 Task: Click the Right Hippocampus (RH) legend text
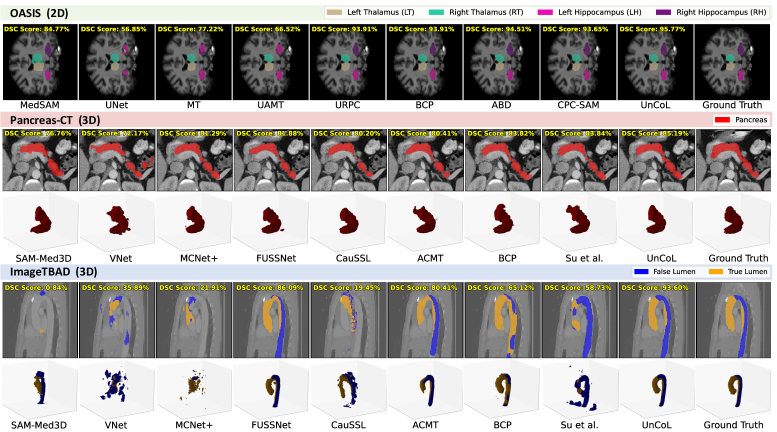(721, 12)
